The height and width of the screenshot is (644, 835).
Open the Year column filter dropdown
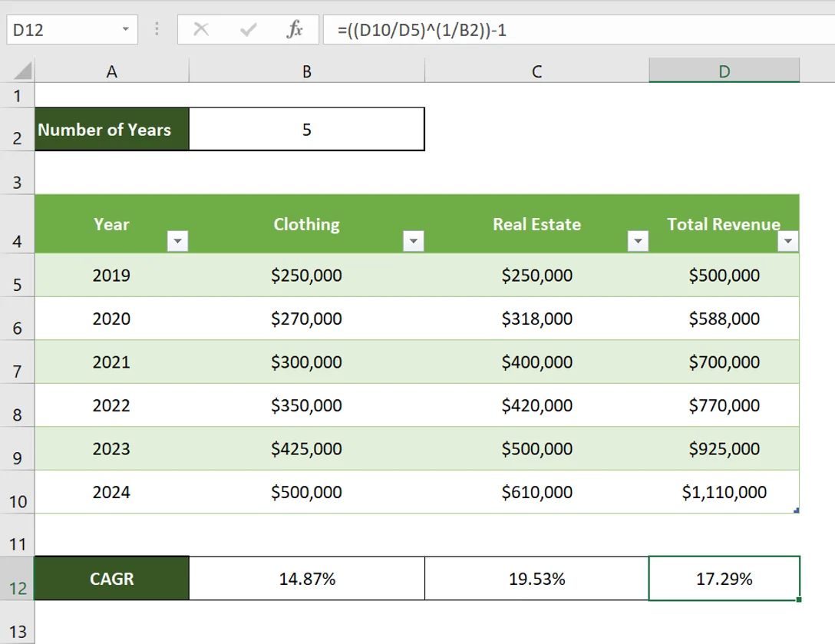(178, 241)
